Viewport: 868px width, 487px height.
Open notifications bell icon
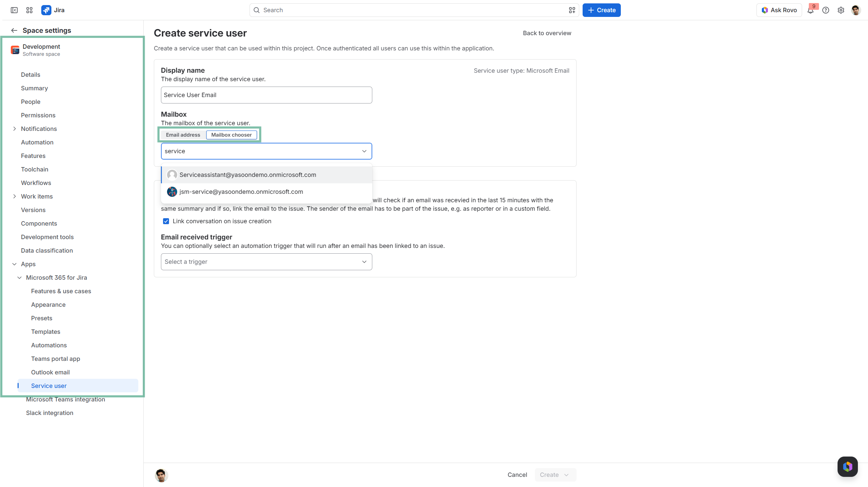(x=811, y=10)
